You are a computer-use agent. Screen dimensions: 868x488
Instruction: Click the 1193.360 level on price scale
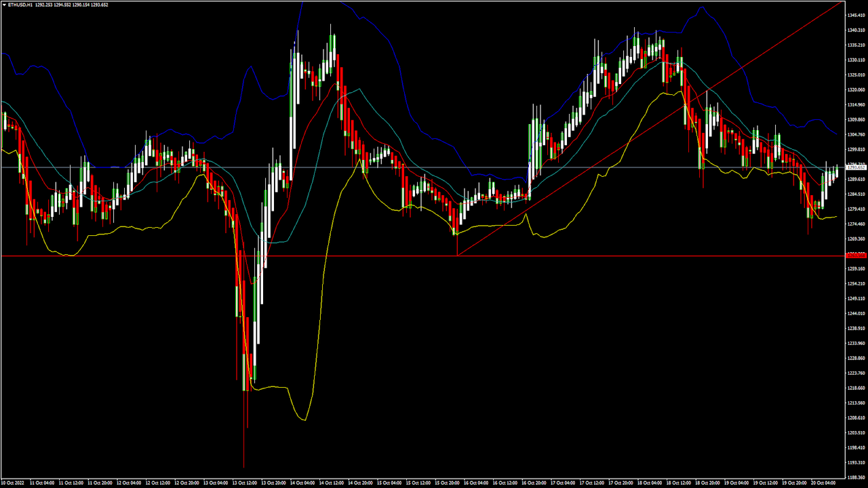856,462
